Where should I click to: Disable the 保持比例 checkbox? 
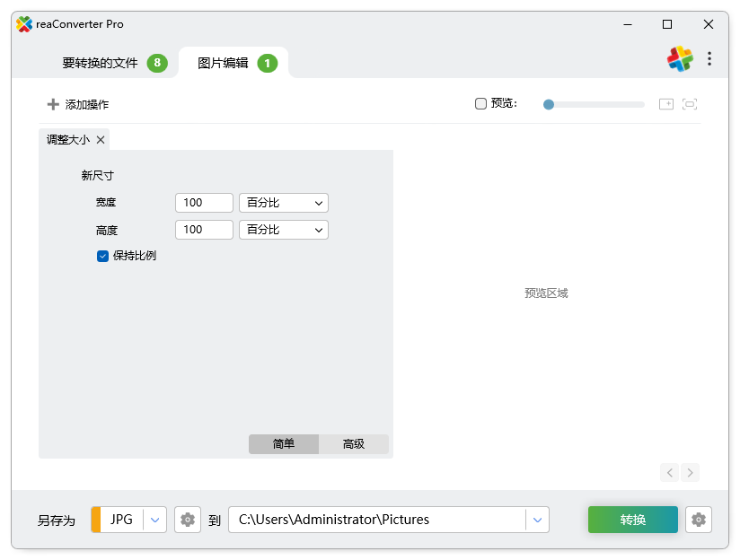click(102, 256)
